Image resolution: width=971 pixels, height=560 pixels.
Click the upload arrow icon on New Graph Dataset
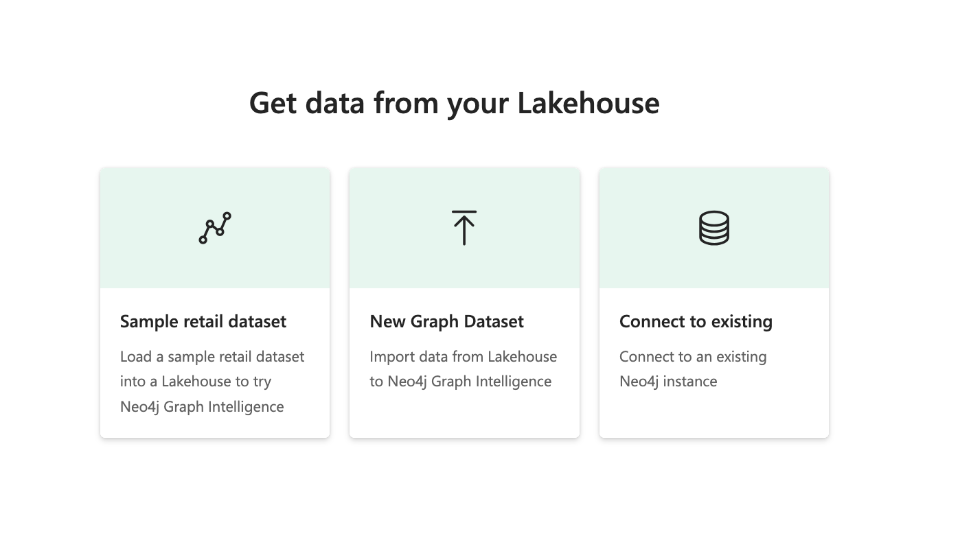pyautogui.click(x=464, y=228)
